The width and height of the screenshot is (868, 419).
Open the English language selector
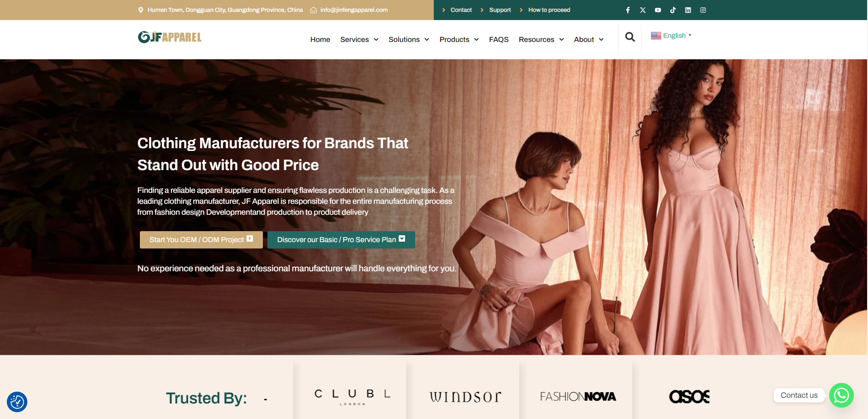click(x=671, y=36)
